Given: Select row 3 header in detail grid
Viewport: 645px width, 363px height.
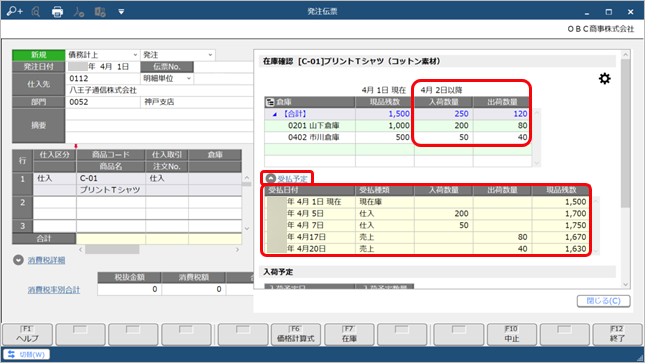Looking at the screenshot, I should click(x=23, y=226).
